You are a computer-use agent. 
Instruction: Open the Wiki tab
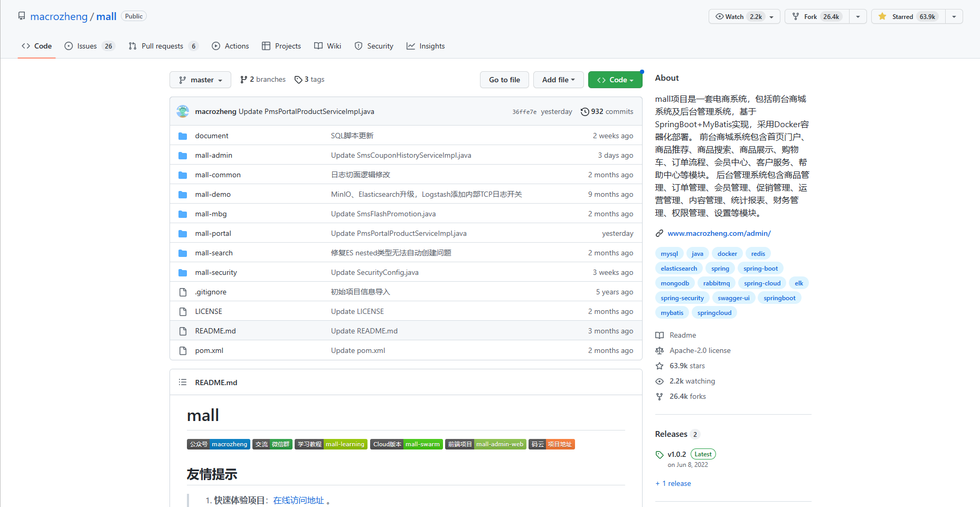point(327,46)
